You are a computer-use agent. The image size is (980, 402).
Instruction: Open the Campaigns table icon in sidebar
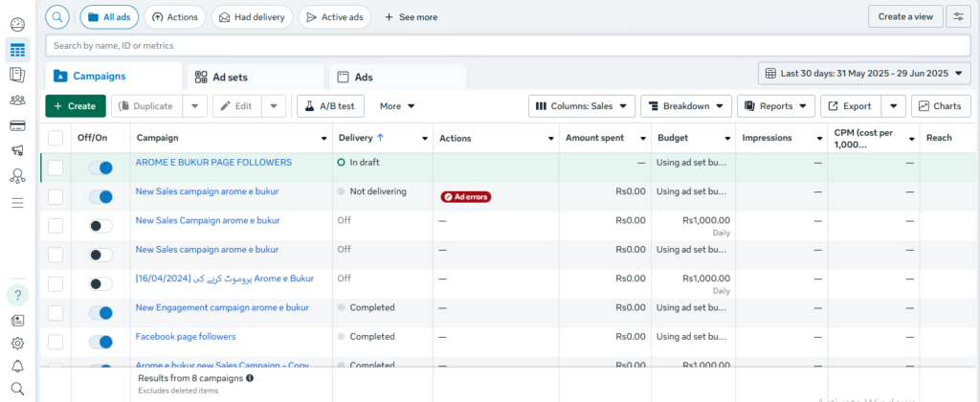17,50
